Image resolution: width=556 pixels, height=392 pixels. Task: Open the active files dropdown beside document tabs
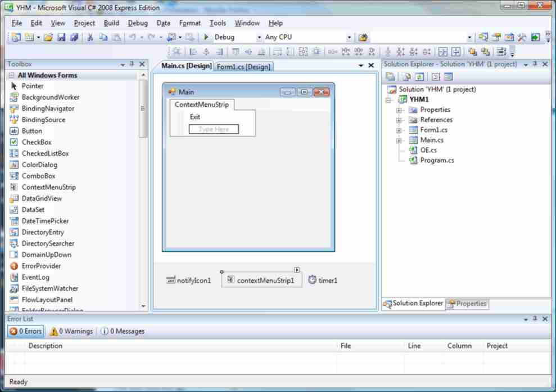(361, 66)
